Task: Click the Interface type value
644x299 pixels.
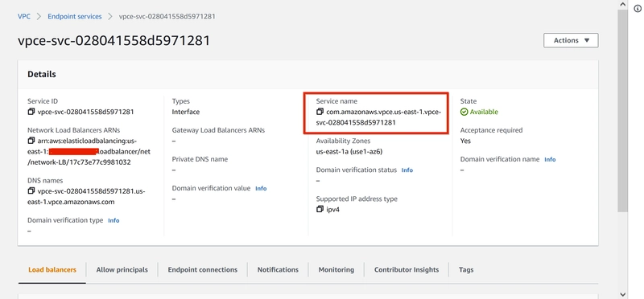Action: point(186,112)
